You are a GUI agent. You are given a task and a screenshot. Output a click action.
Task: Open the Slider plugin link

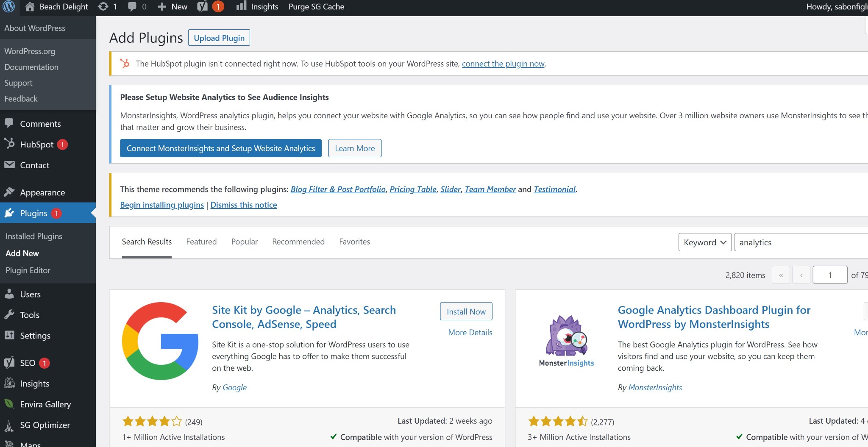[x=451, y=189]
